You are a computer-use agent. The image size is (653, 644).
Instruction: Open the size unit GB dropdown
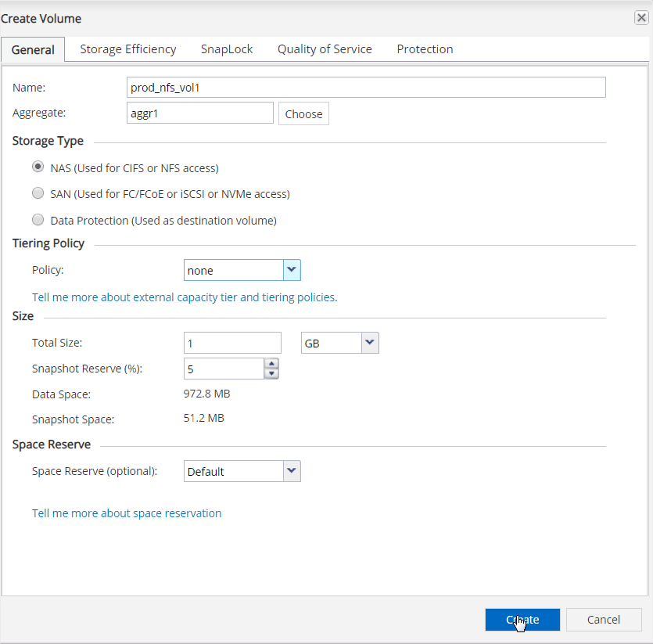pyautogui.click(x=370, y=343)
